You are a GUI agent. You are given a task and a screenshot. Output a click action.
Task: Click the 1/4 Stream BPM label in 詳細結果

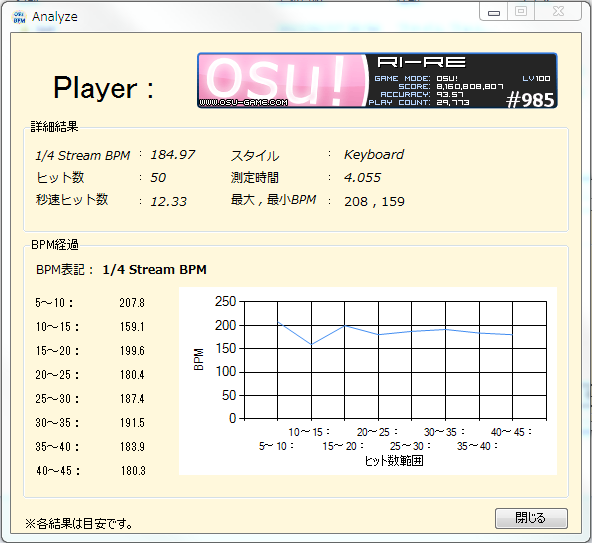[x=83, y=155]
